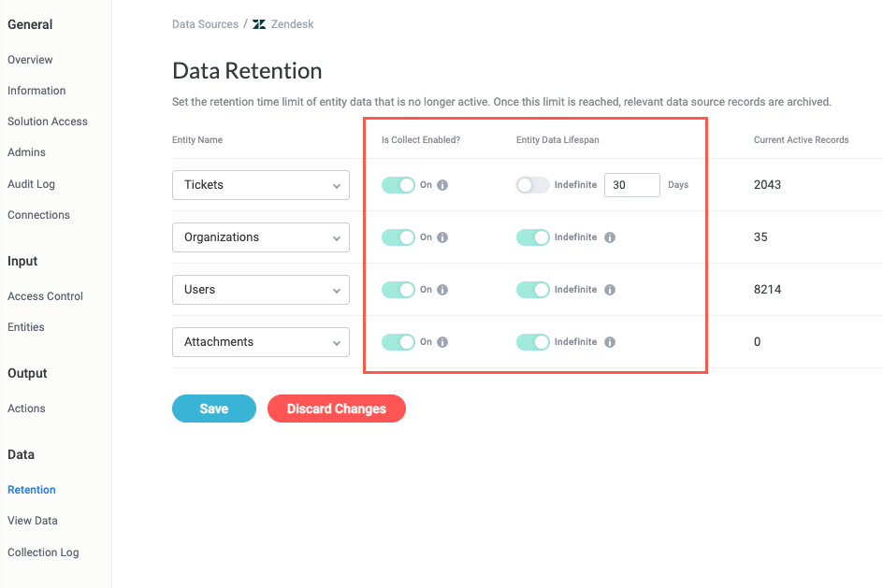Viewport: 883px width, 588px height.
Task: Select the 30 Days input field
Action: [x=632, y=185]
